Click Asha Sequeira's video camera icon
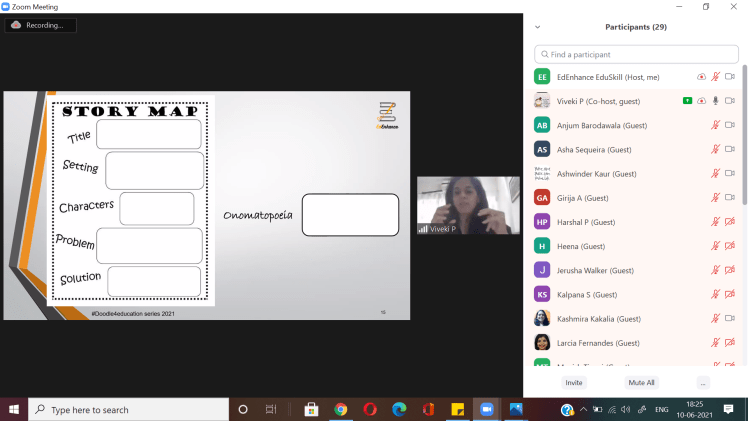Viewport: 748px width, 421px height. (730, 149)
